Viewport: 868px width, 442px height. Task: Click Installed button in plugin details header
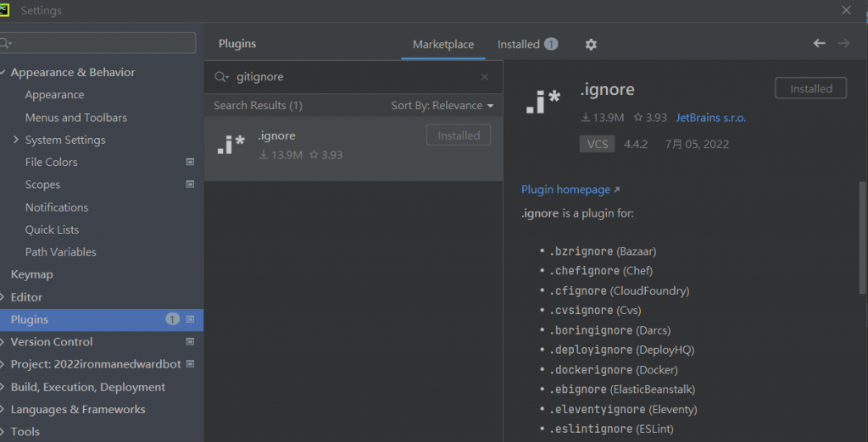(810, 89)
